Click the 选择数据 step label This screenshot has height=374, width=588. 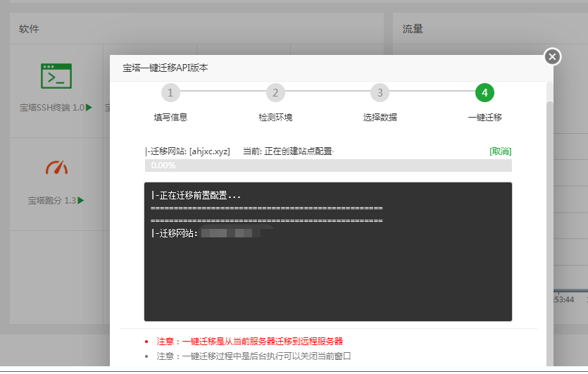coord(380,118)
